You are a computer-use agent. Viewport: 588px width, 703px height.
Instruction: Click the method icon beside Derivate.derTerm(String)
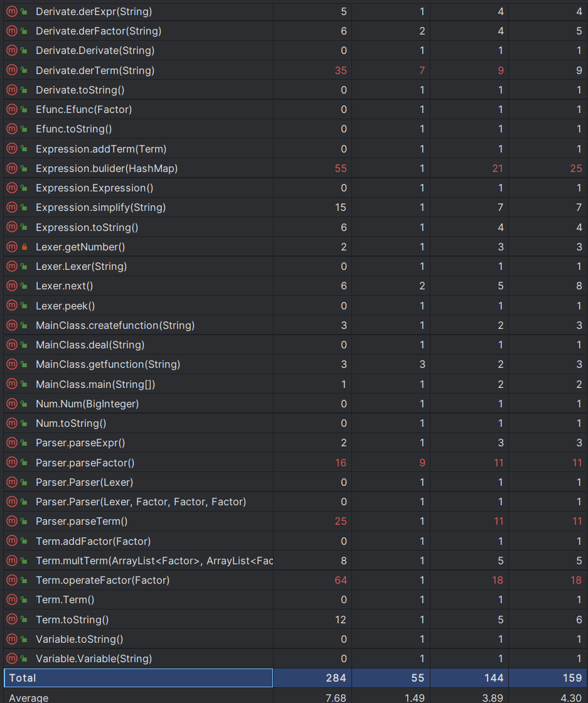[x=12, y=70]
